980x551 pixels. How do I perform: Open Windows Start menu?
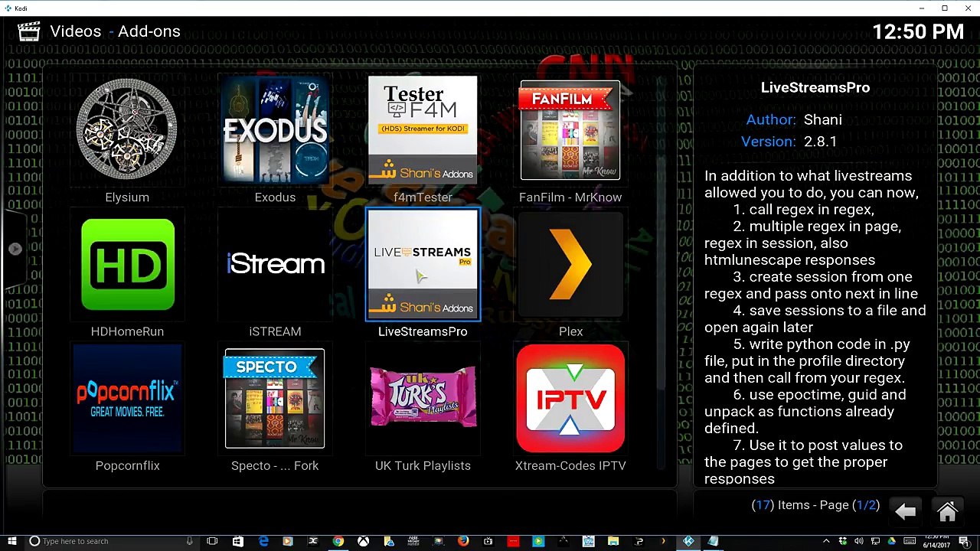click(11, 541)
